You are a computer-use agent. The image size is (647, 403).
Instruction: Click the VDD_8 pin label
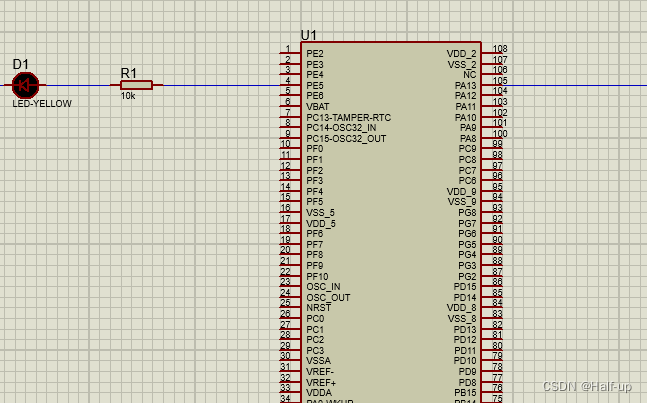pos(461,308)
